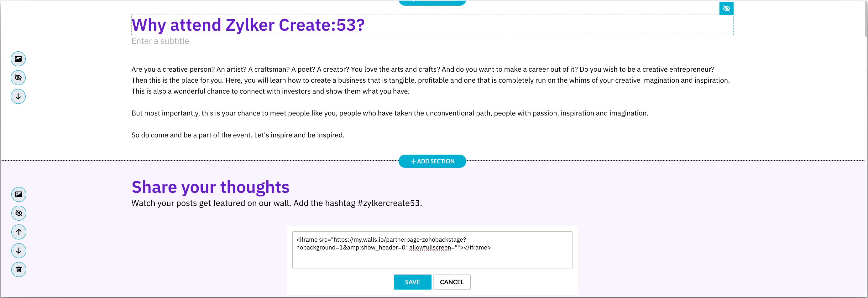Click the Watch your posts get featured subtitle
The image size is (868, 298).
[x=277, y=203]
